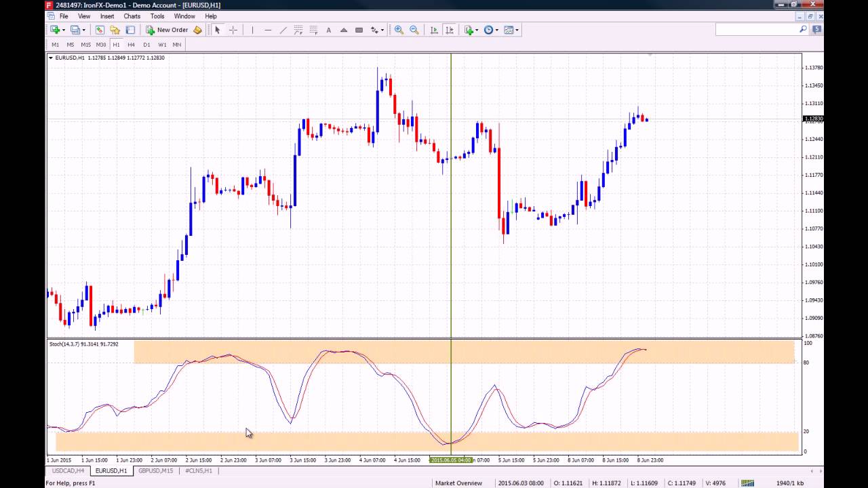868x488 pixels.
Task: Switch to the H4 timeframe
Action: 132,45
